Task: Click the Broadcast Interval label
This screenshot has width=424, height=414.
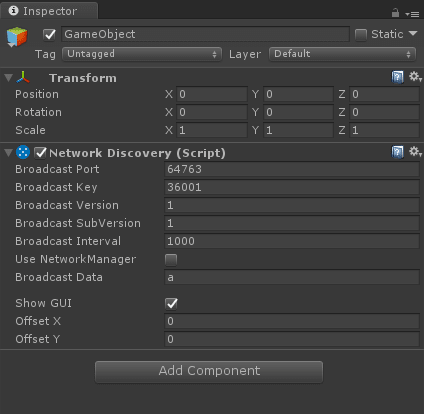Action: click(68, 241)
